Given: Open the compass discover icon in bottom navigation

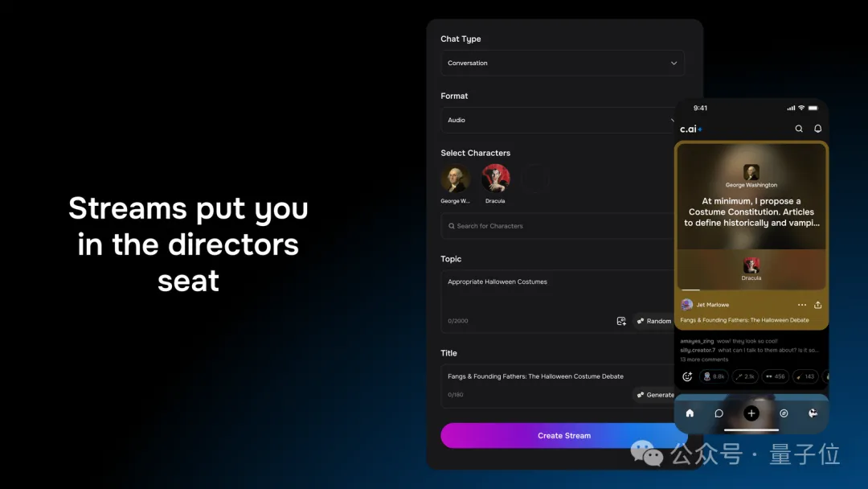Looking at the screenshot, I should tap(784, 413).
